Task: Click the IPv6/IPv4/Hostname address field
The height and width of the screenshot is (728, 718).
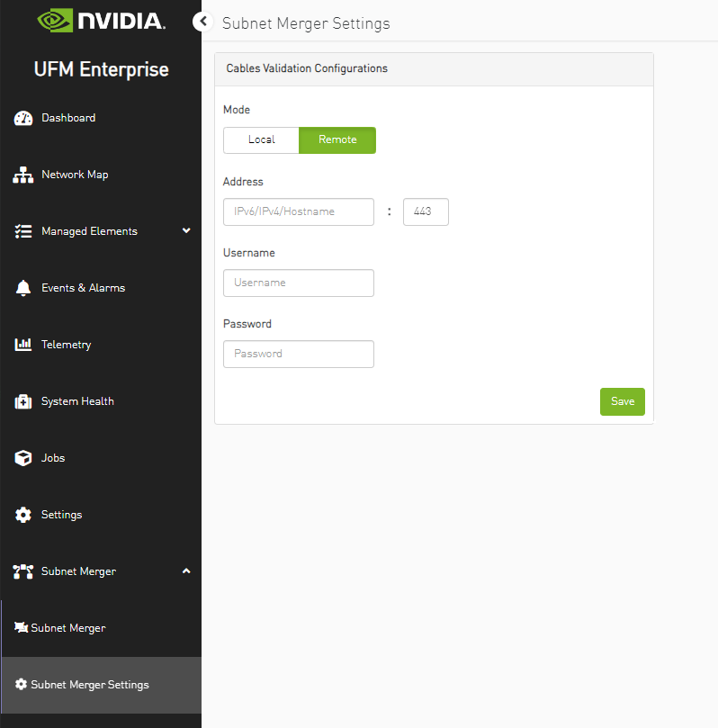Action: click(298, 212)
